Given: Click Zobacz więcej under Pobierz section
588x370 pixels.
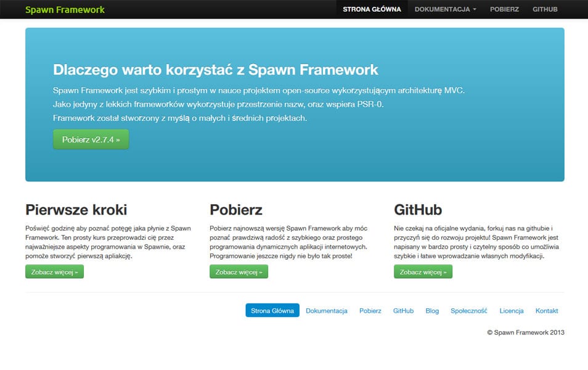Looking at the screenshot, I should point(239,272).
